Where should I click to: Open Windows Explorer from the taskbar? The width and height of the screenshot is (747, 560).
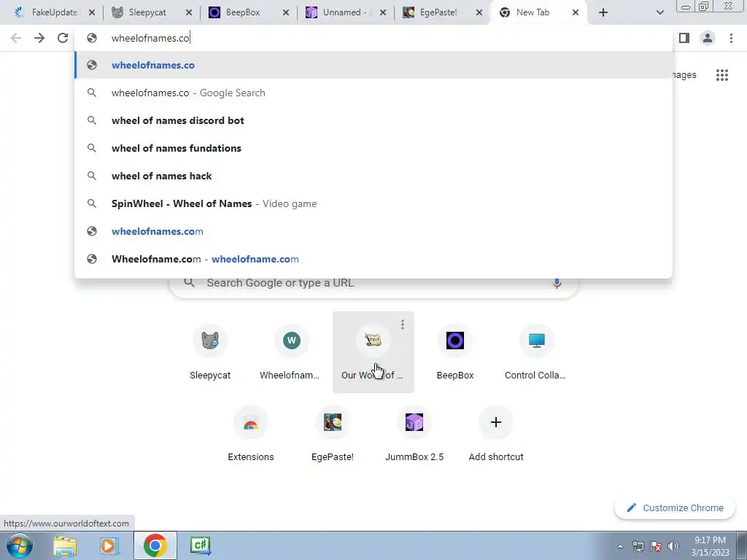tap(64, 545)
